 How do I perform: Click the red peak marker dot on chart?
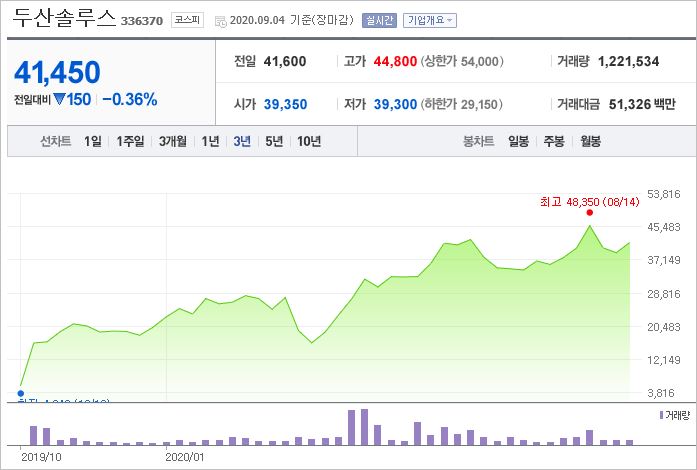coord(589,213)
